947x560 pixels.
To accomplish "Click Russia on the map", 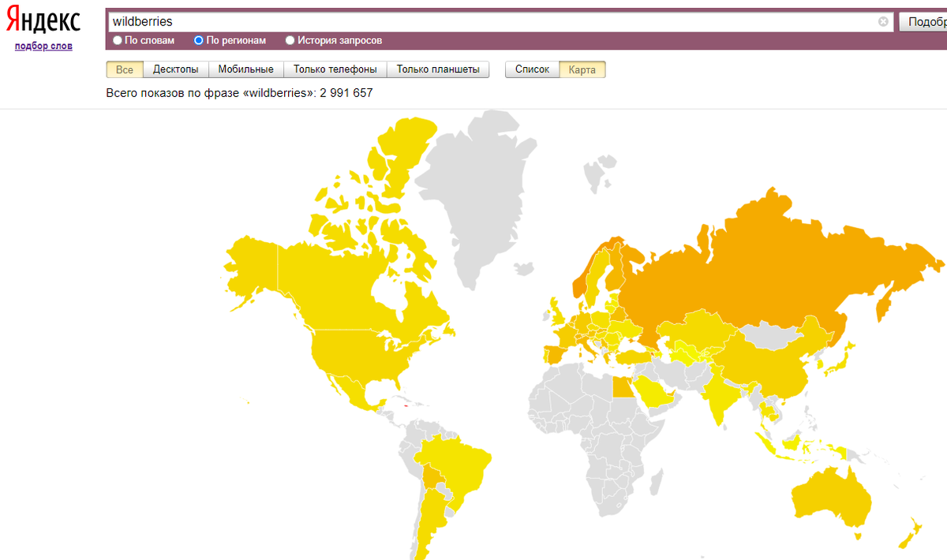I will point(758,268).
